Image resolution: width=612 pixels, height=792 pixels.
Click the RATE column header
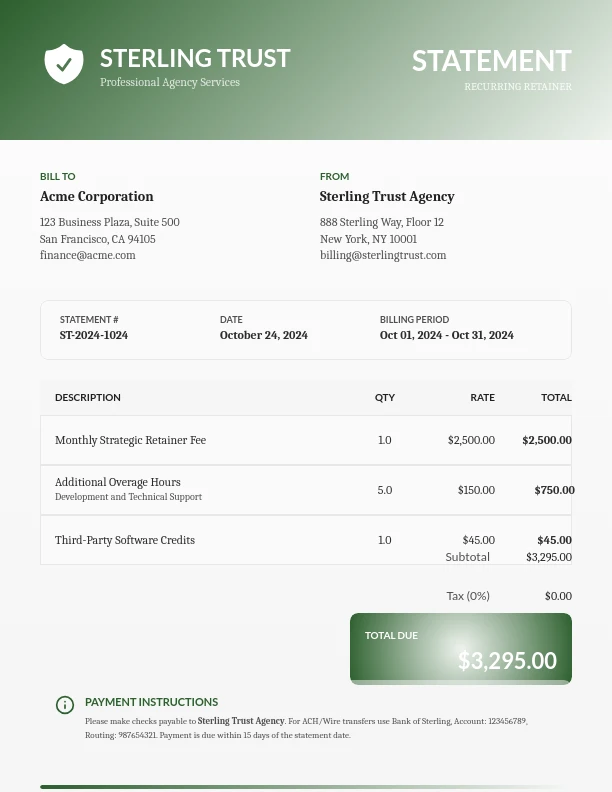(x=482, y=397)
